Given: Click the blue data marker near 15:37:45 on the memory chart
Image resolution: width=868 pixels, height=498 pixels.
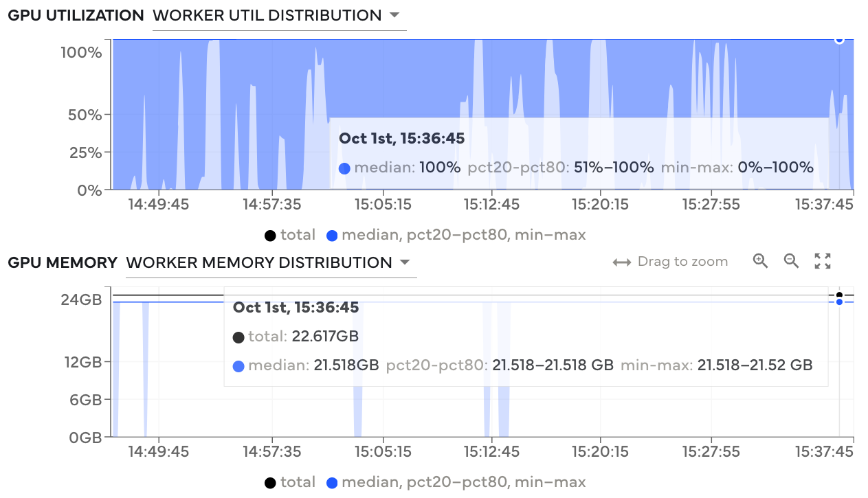Looking at the screenshot, I should 839,302.
